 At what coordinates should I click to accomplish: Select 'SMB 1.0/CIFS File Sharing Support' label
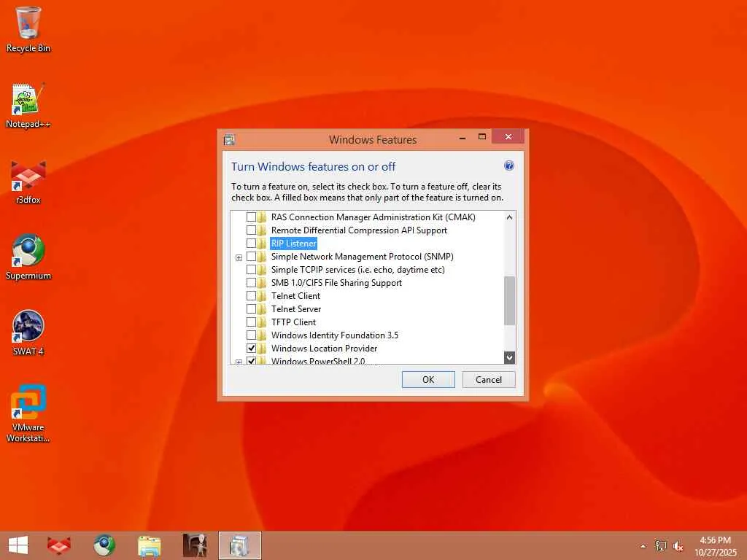(336, 282)
